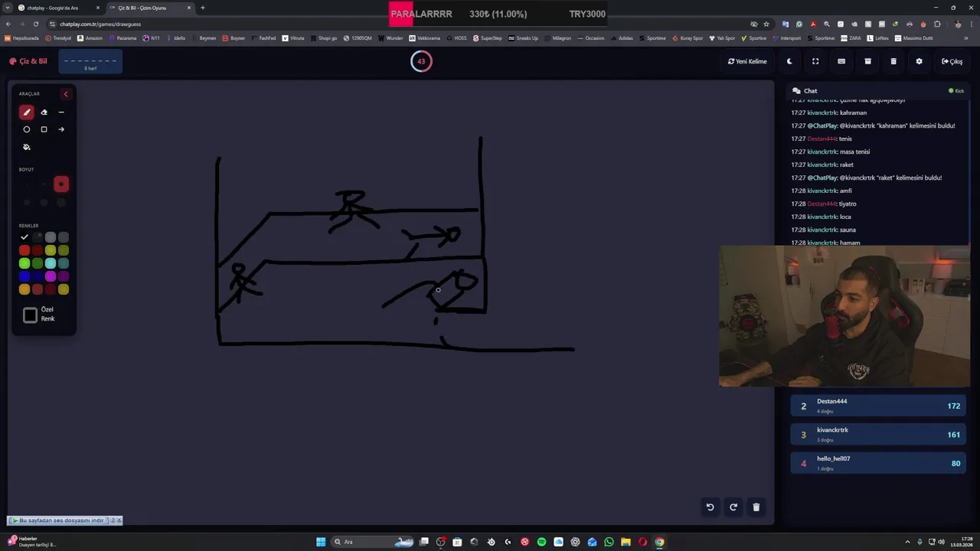Open the Adidas bookmark

click(622, 38)
